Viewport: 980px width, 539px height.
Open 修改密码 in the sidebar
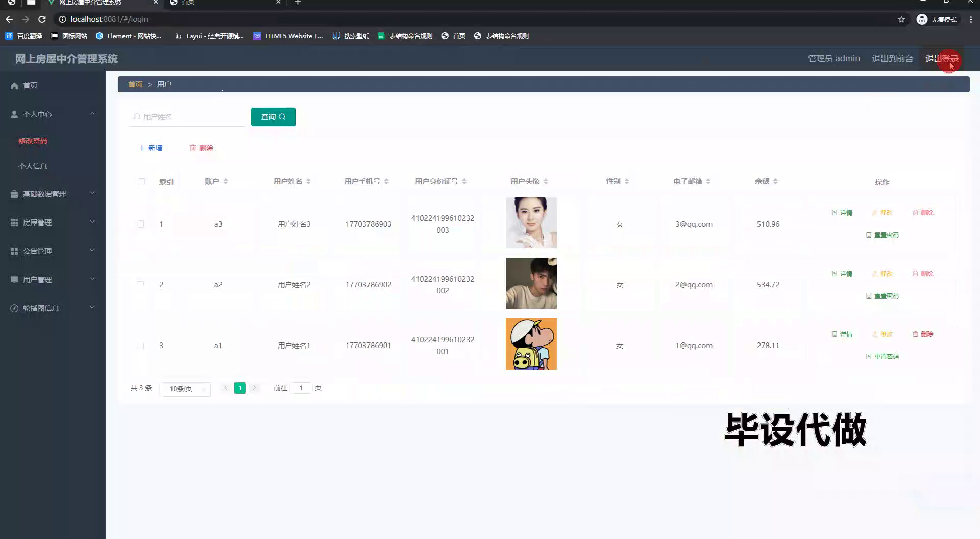pyautogui.click(x=33, y=140)
